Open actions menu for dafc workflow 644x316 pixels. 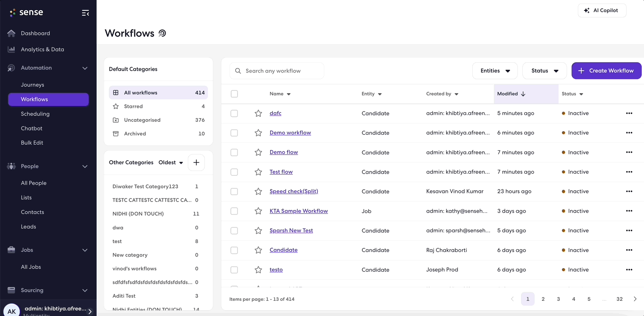pos(629,113)
